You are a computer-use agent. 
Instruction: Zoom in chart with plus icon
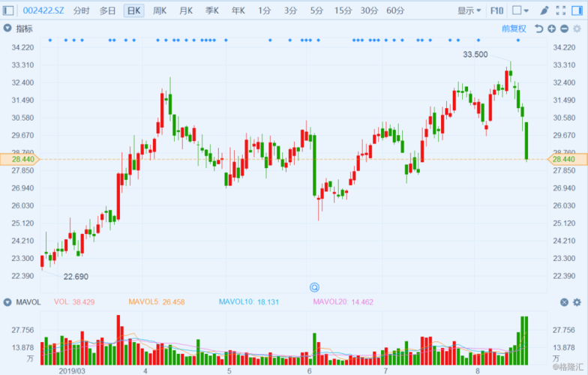551,28
